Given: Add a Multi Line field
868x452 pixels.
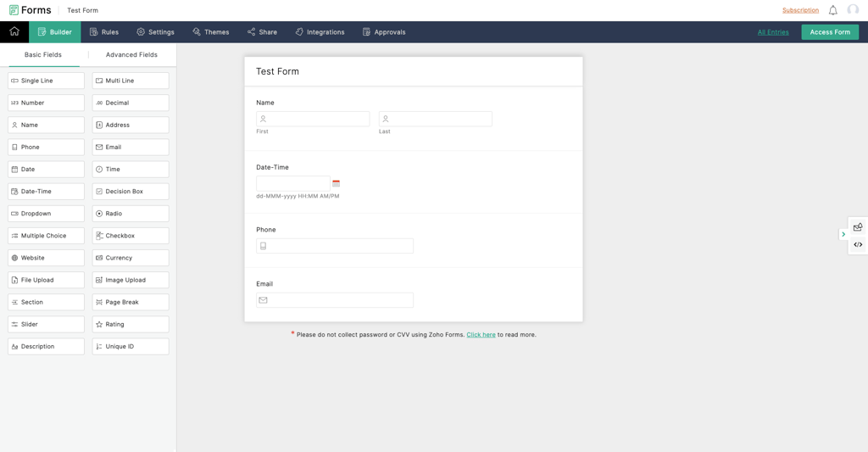Looking at the screenshot, I should 131,81.
